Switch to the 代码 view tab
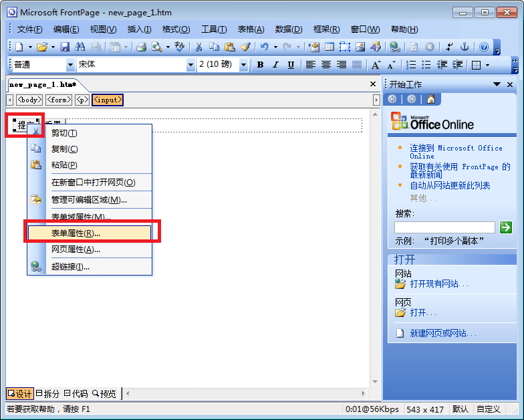524x420 pixels. [x=76, y=393]
